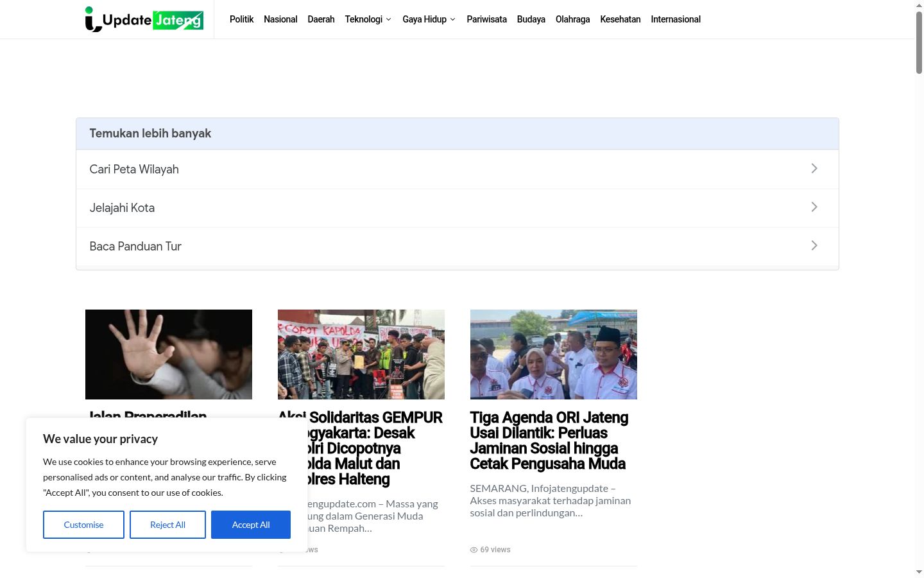
Task: Open the Internasional section
Action: (676, 19)
